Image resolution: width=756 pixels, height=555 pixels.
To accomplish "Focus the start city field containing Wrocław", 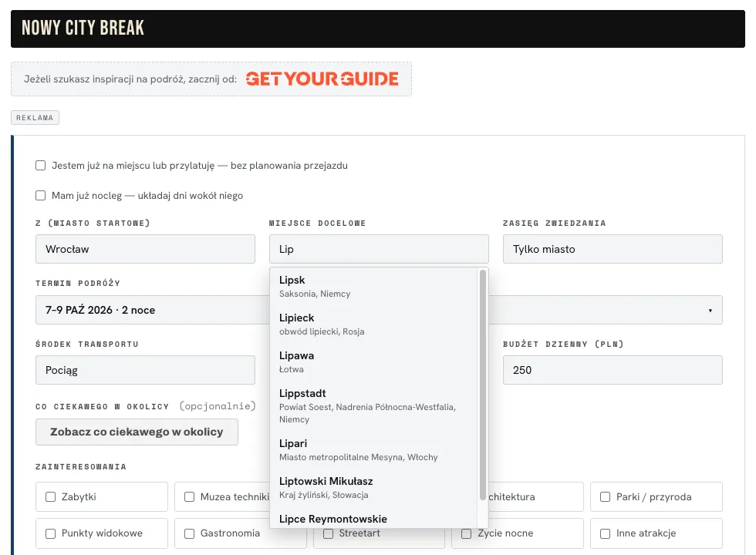I will [145, 249].
